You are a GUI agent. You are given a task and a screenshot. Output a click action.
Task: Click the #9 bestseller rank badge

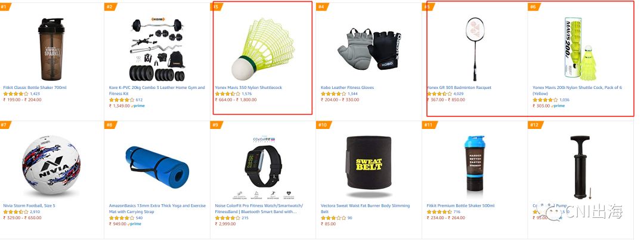[x=215, y=125]
